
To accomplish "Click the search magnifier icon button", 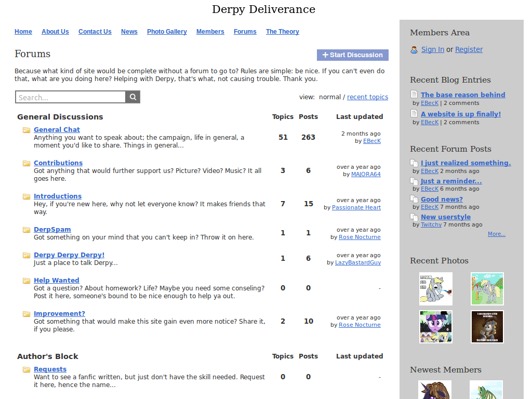I will [133, 97].
